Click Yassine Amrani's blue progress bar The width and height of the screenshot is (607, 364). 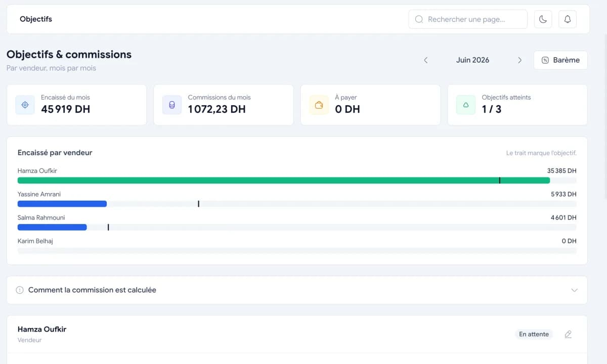point(62,204)
